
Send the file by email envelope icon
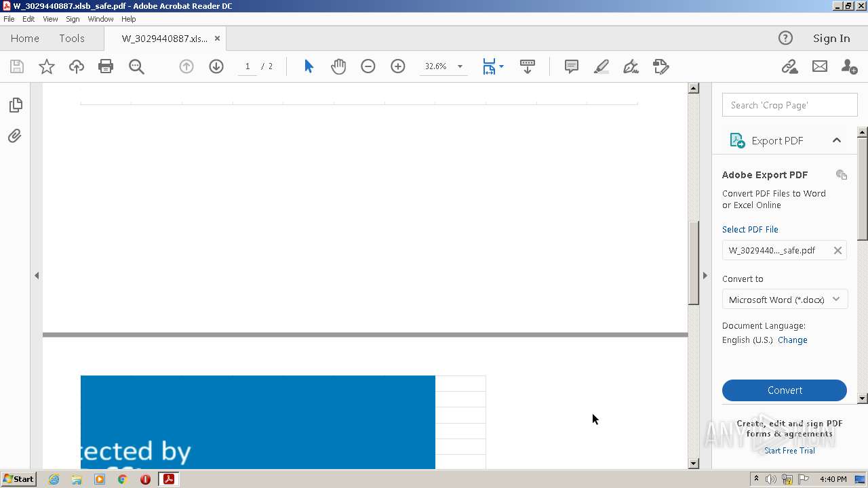point(820,66)
